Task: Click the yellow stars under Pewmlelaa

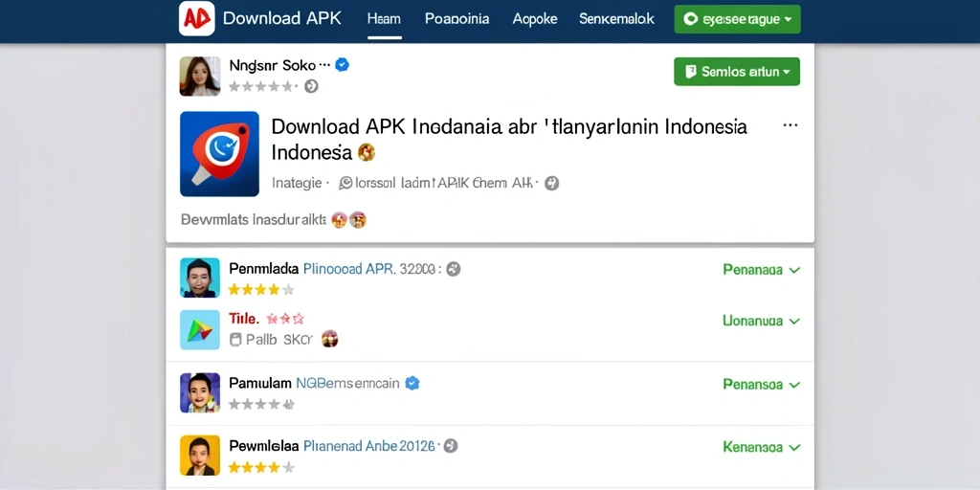Action: (x=261, y=467)
